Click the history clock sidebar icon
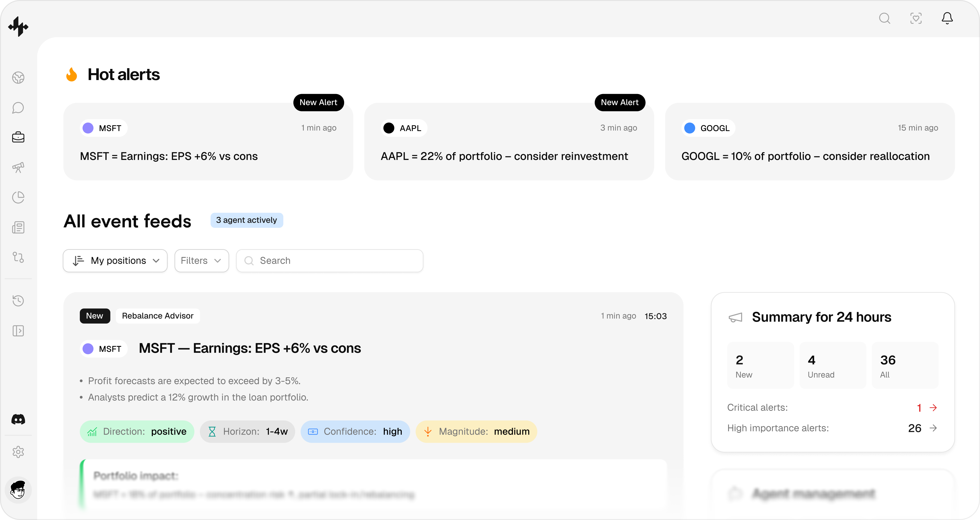The width and height of the screenshot is (980, 520). click(x=18, y=301)
